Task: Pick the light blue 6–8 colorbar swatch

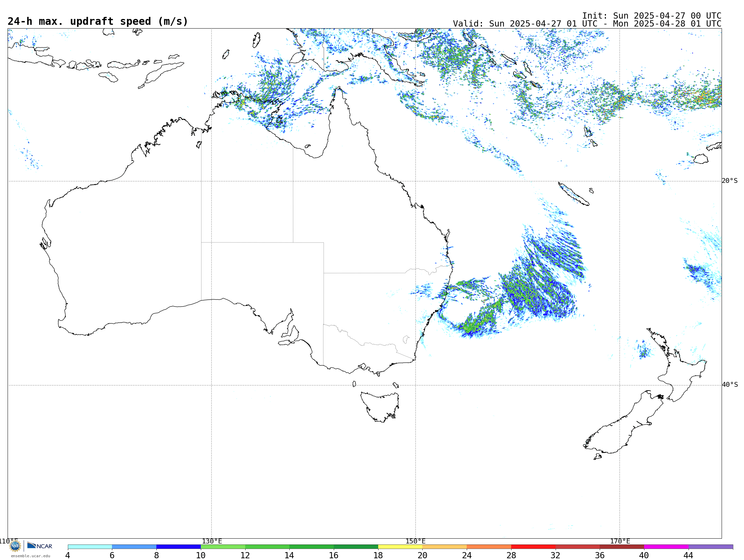Action: (x=134, y=547)
